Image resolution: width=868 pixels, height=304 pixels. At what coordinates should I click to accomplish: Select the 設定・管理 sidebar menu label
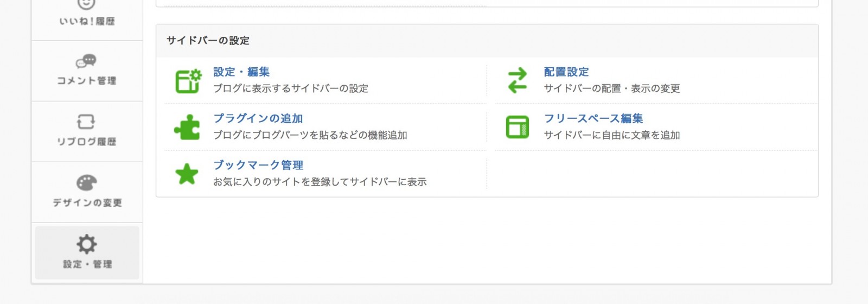pyautogui.click(x=87, y=264)
